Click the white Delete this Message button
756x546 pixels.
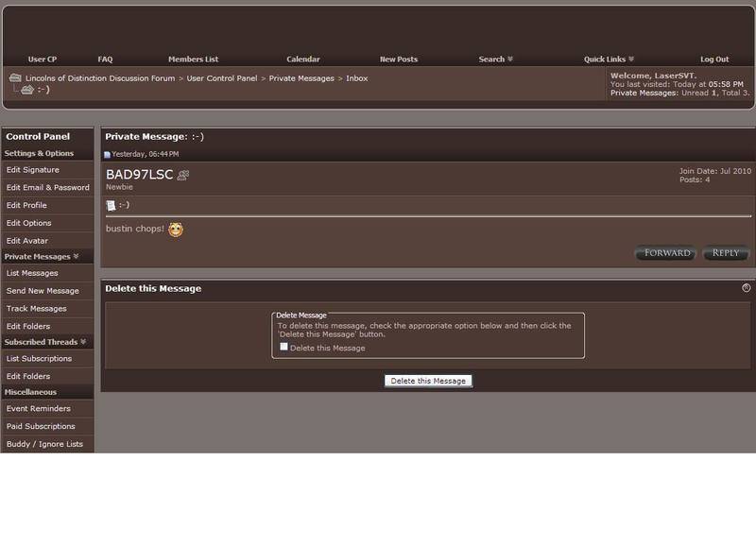coord(428,381)
